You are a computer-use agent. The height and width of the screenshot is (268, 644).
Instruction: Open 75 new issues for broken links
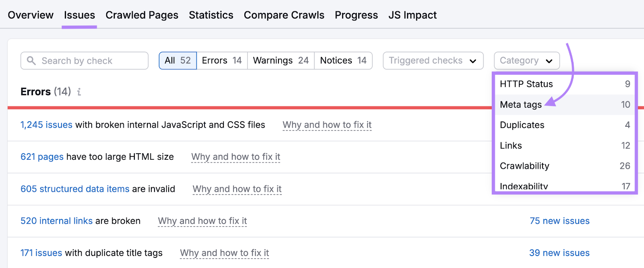pos(559,221)
